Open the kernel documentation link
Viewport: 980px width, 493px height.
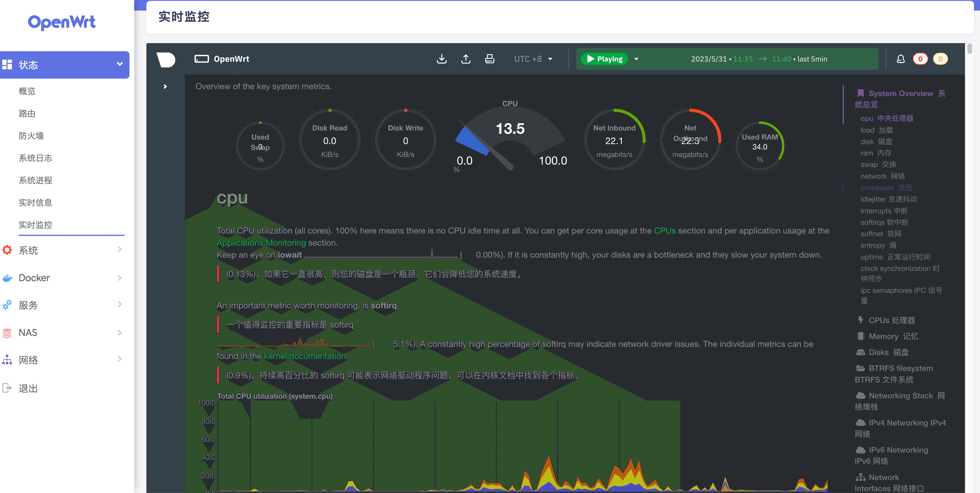(305, 356)
